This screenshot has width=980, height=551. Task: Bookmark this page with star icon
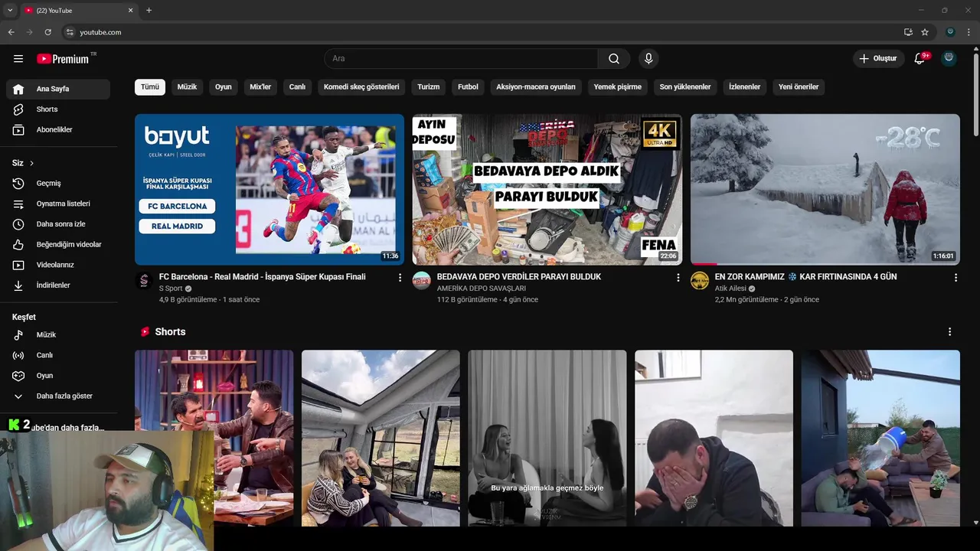point(925,32)
